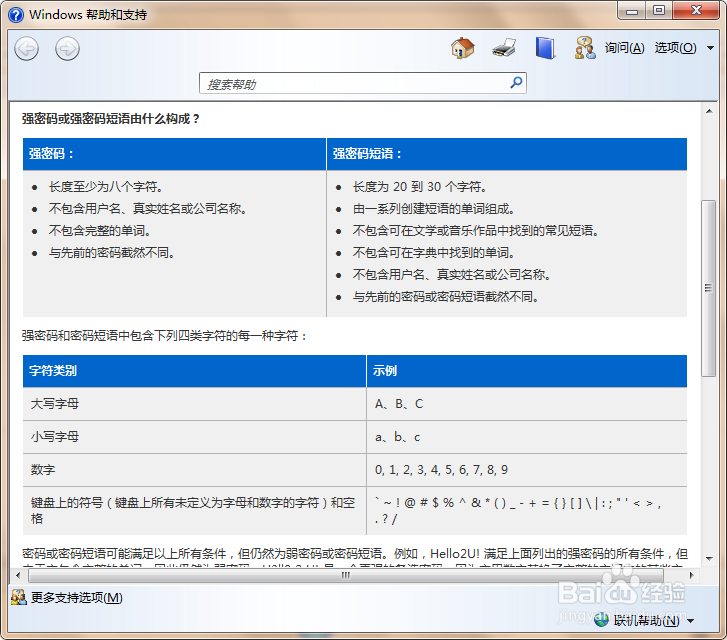This screenshot has height=640, width=727.
Task: Click the 数字 table cell
Action: pyautogui.click(x=195, y=470)
